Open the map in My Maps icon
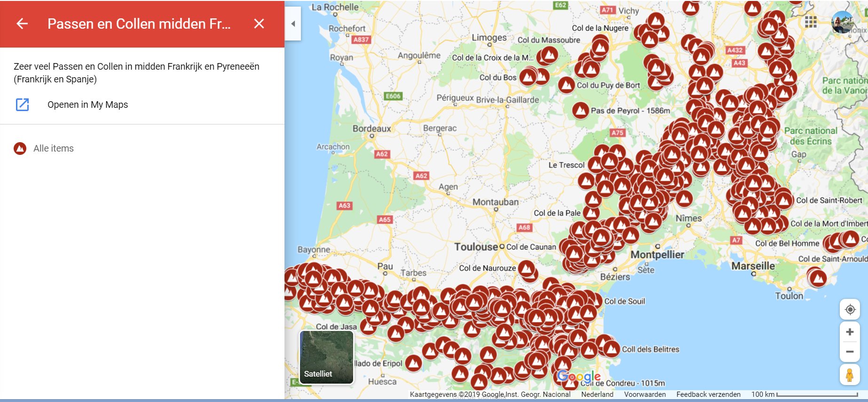This screenshot has width=868, height=402. click(23, 105)
